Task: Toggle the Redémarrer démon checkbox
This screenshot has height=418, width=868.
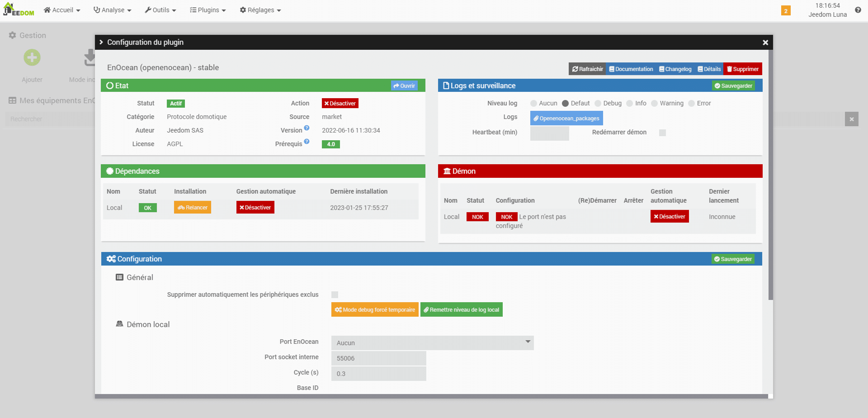Action: tap(662, 133)
